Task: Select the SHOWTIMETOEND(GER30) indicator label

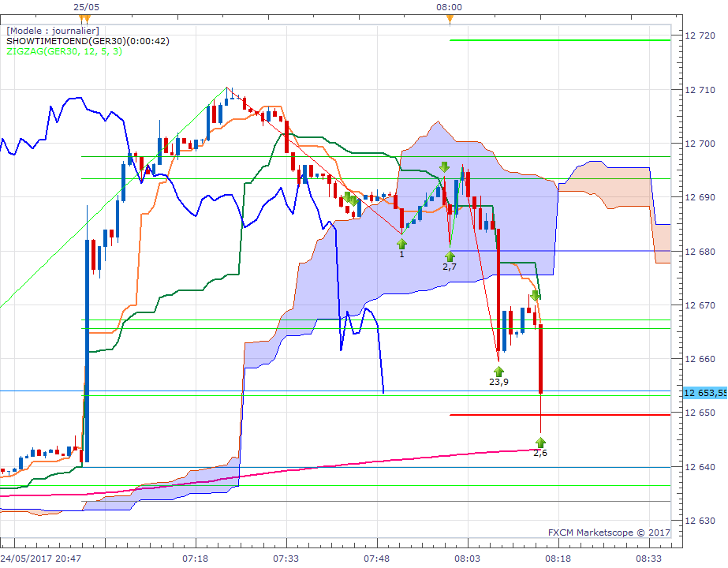Action: tap(88, 41)
